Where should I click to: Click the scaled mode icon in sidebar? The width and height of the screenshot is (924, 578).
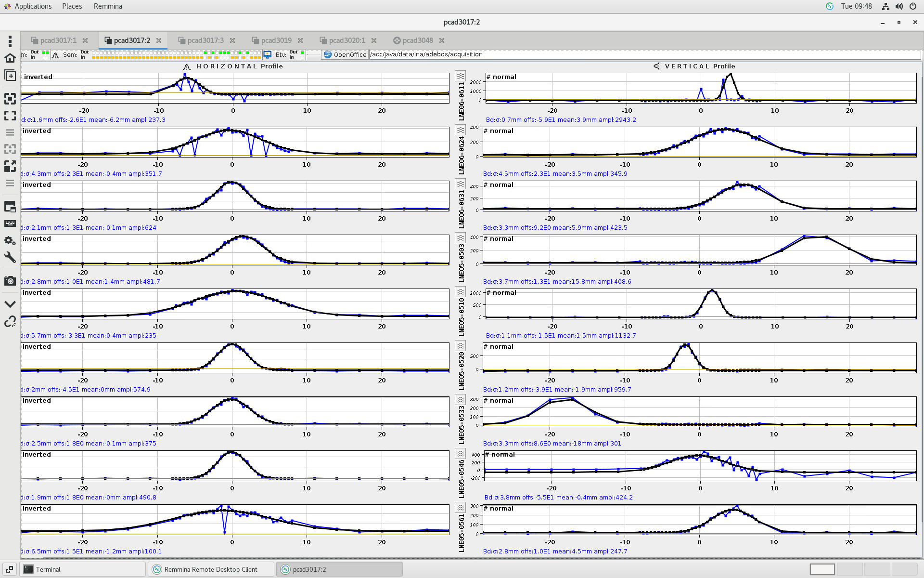pyautogui.click(x=10, y=166)
